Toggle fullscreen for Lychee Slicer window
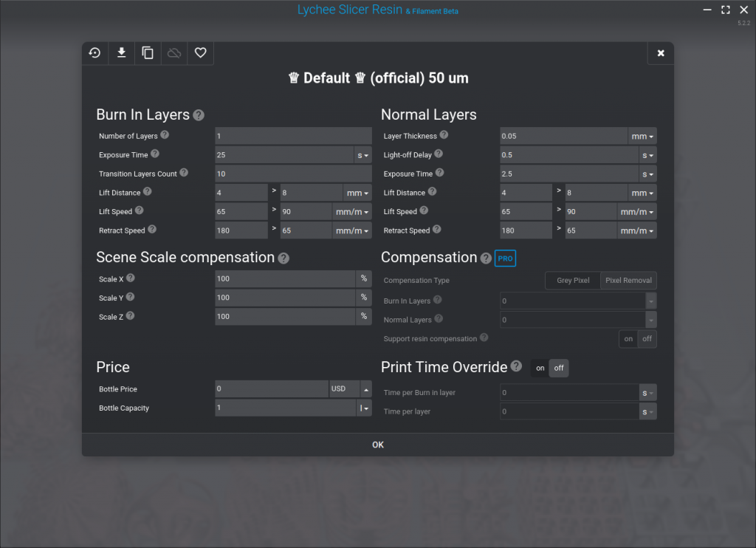Viewport: 756px width, 548px height. point(726,10)
